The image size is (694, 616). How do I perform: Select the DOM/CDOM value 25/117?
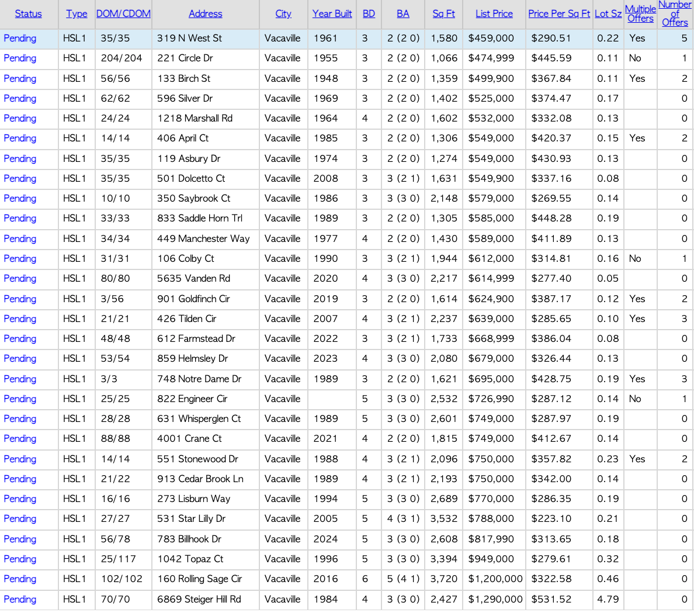pos(118,559)
